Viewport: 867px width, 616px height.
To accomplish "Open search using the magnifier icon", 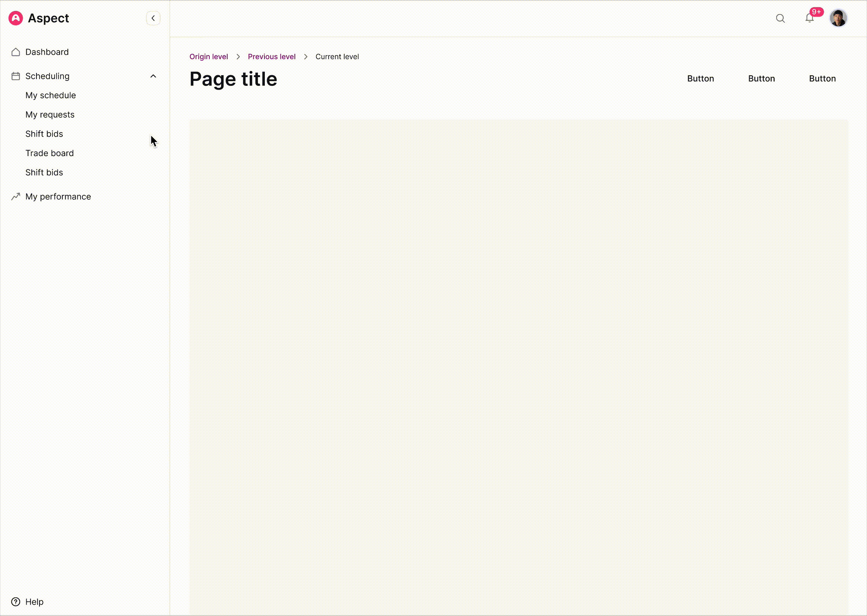I will (780, 18).
